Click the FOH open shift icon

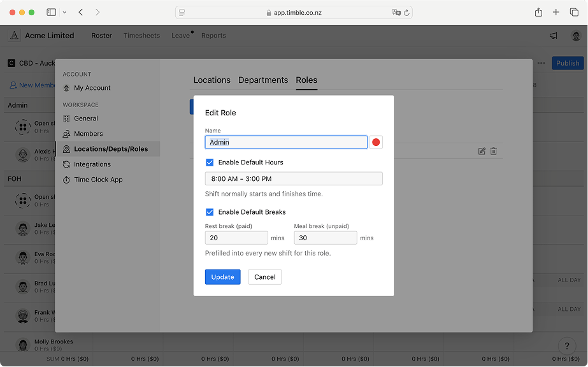pyautogui.click(x=23, y=201)
